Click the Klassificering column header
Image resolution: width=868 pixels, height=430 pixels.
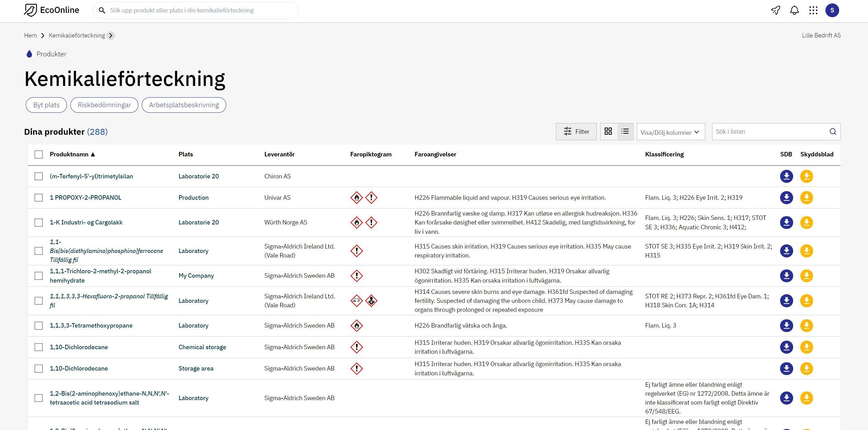pyautogui.click(x=664, y=154)
